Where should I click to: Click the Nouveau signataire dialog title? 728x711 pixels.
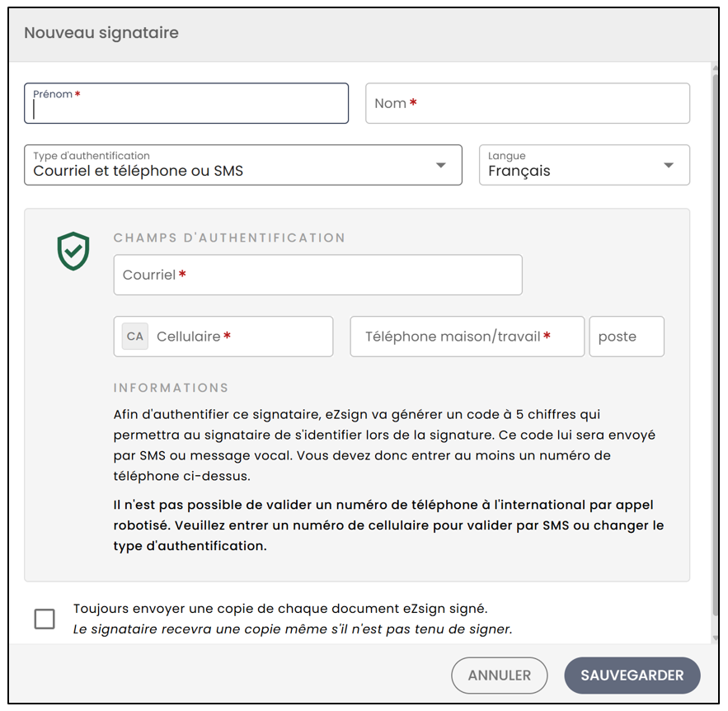pyautogui.click(x=101, y=32)
